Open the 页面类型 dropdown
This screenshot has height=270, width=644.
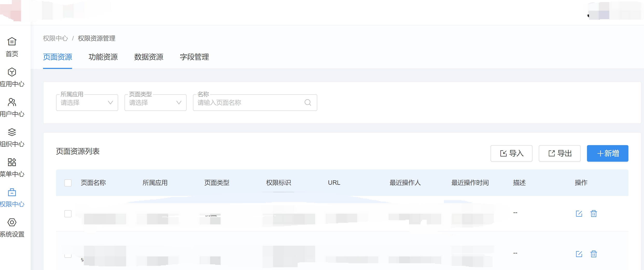[x=156, y=103]
